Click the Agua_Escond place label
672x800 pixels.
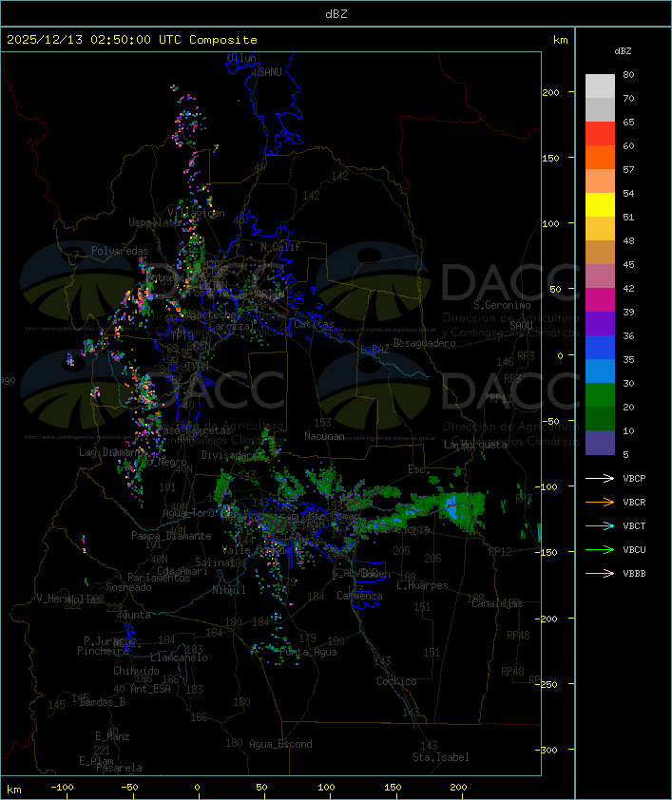[x=280, y=744]
